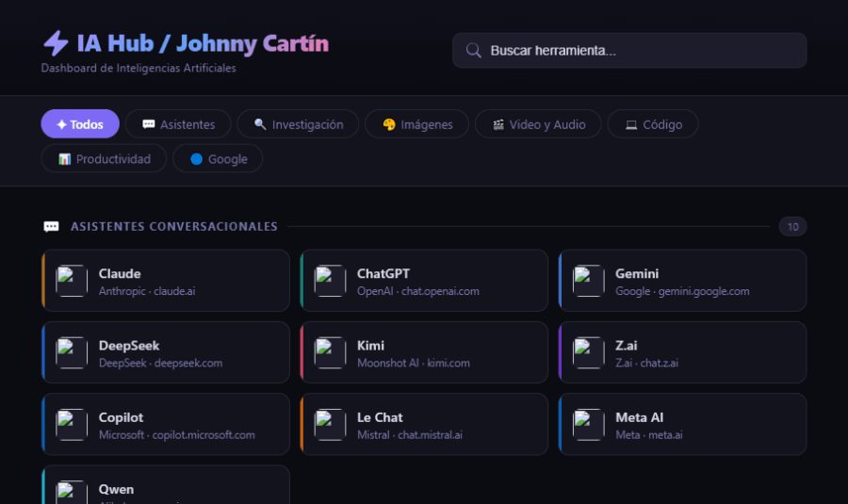Click 'Anthropic · claude.ai' text
Image resolution: width=848 pixels, height=504 pixels.
(147, 291)
